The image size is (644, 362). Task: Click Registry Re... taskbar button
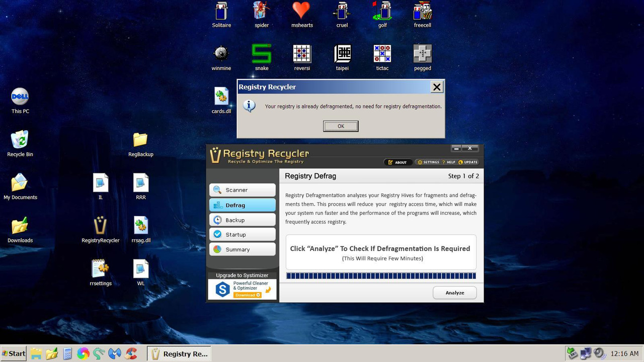click(x=179, y=354)
